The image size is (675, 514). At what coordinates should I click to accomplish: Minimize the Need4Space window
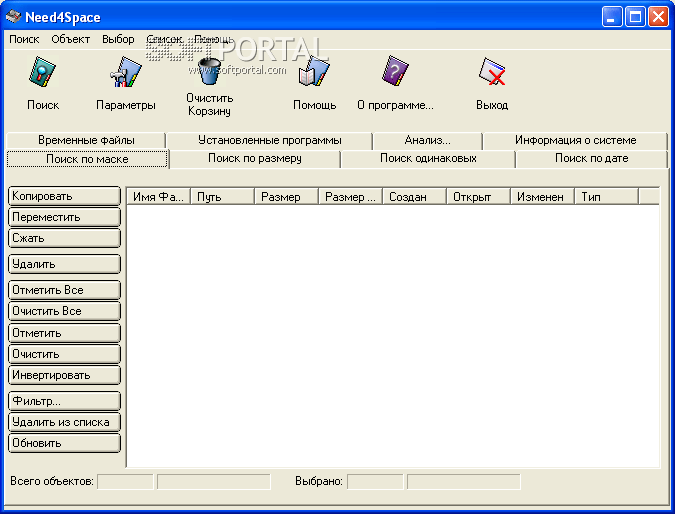pyautogui.click(x=612, y=17)
